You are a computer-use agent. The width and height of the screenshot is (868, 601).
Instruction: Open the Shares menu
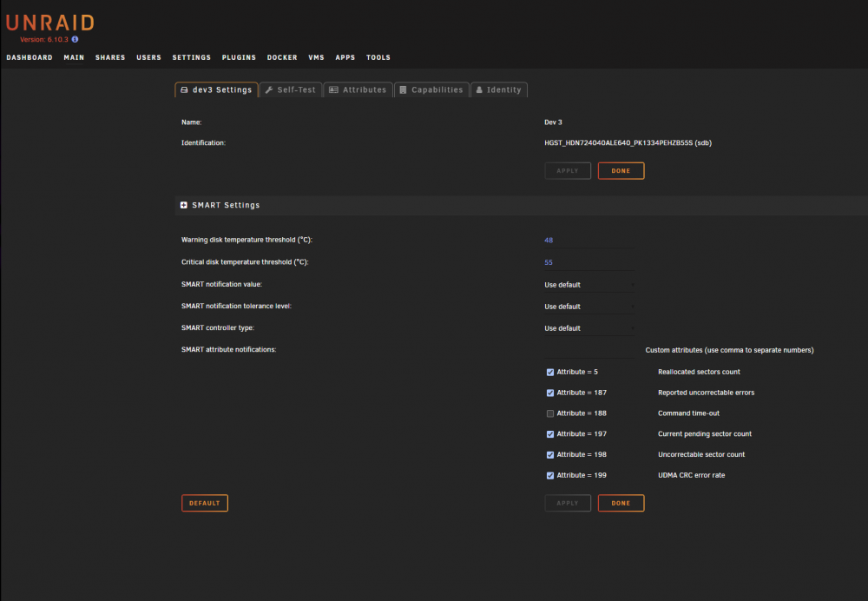click(110, 57)
